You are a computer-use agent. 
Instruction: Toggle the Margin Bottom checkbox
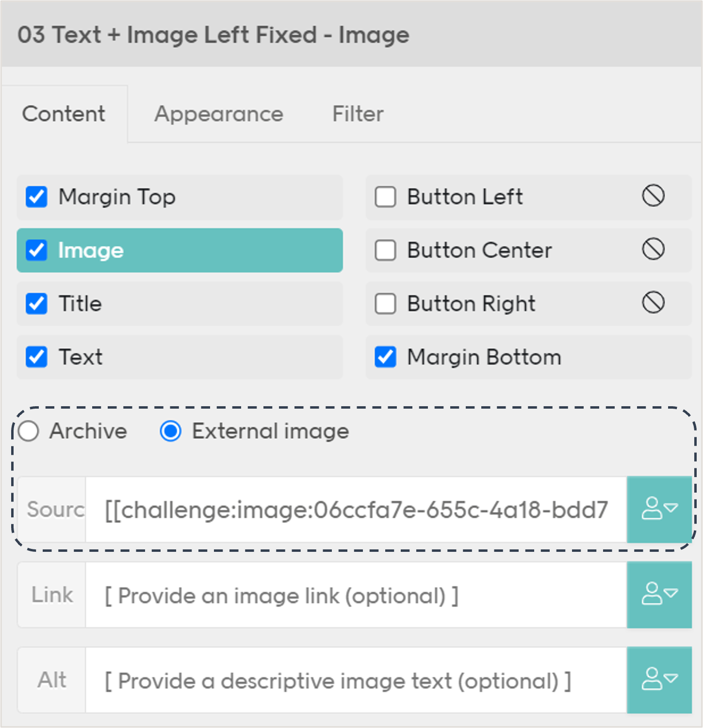click(385, 357)
